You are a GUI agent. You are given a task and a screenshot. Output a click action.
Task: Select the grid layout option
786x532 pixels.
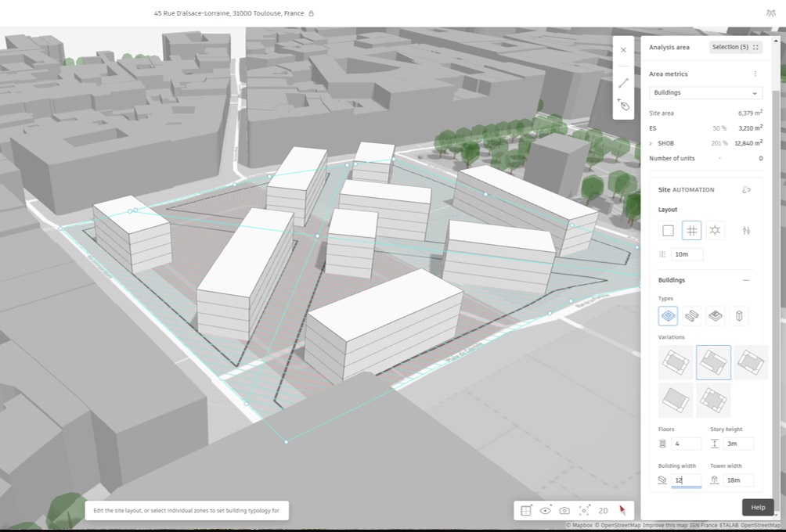pyautogui.click(x=692, y=230)
